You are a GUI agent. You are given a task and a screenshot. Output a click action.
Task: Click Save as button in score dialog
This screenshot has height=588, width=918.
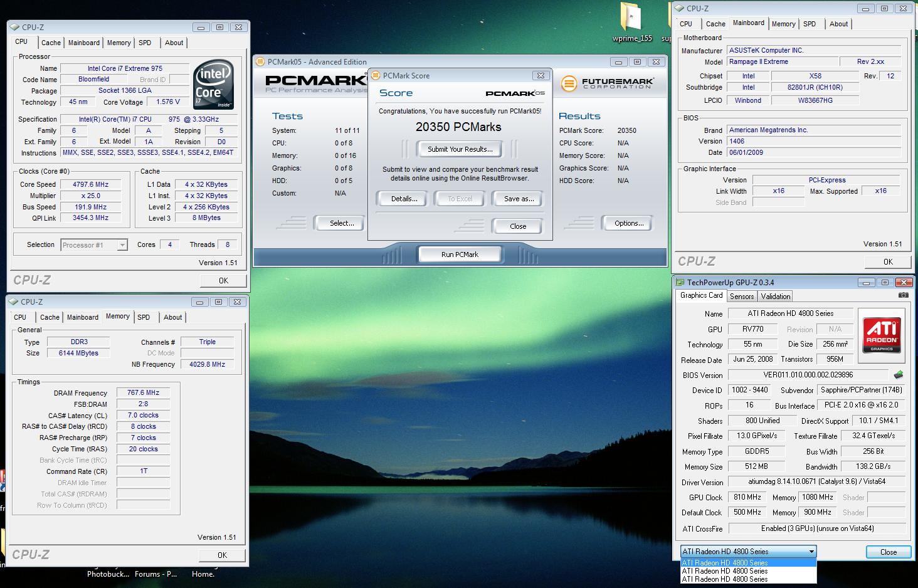click(519, 199)
